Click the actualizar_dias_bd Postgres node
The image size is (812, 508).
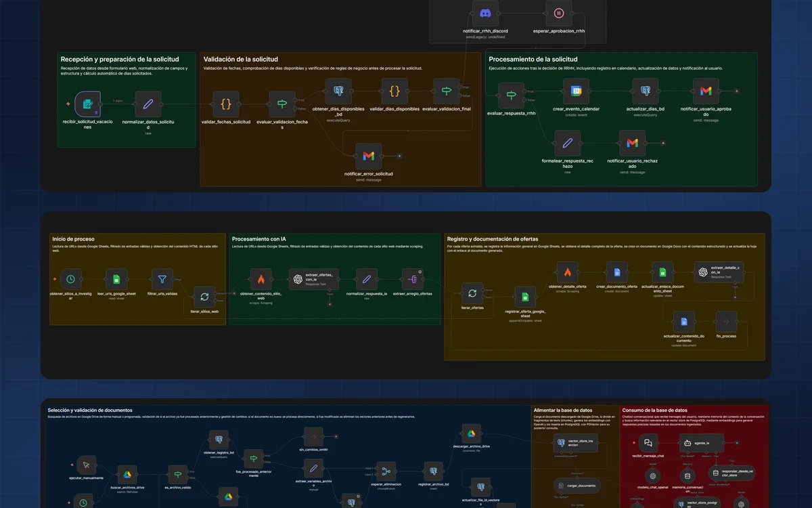pyautogui.click(x=646, y=91)
